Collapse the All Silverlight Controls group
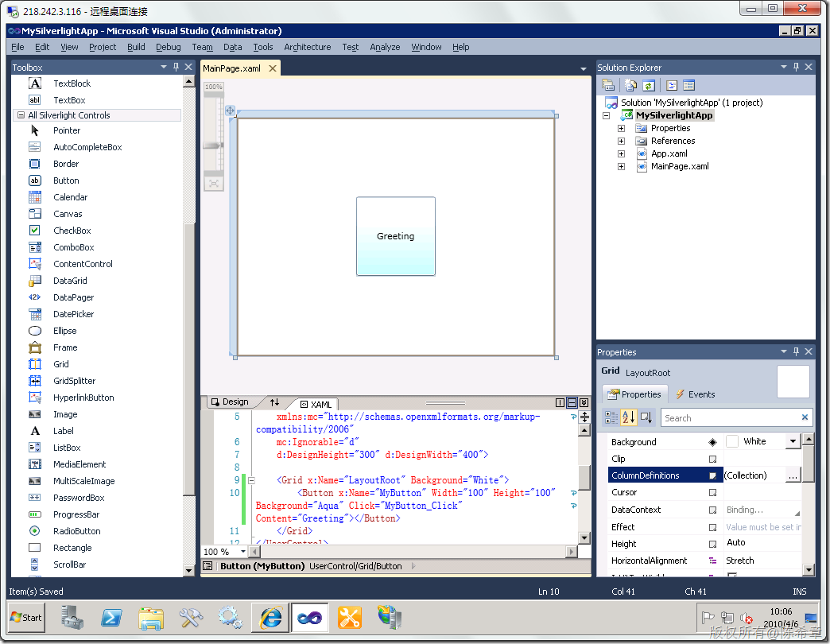The height and width of the screenshot is (644, 830). [21, 114]
